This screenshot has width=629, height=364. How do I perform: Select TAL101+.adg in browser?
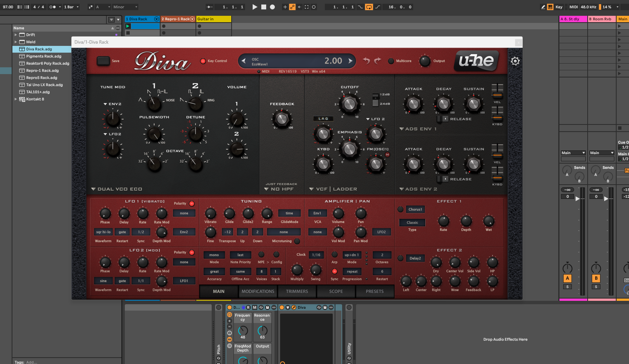38,92
